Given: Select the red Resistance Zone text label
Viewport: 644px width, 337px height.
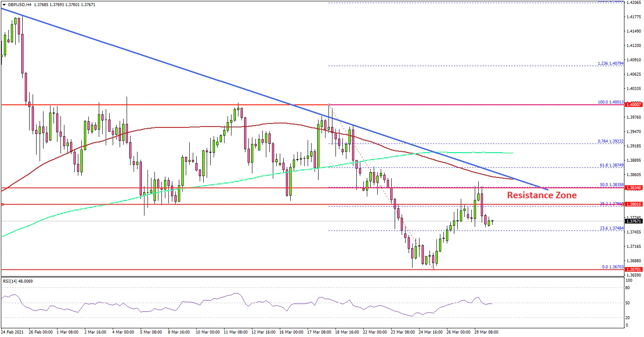Looking at the screenshot, I should (x=542, y=195).
